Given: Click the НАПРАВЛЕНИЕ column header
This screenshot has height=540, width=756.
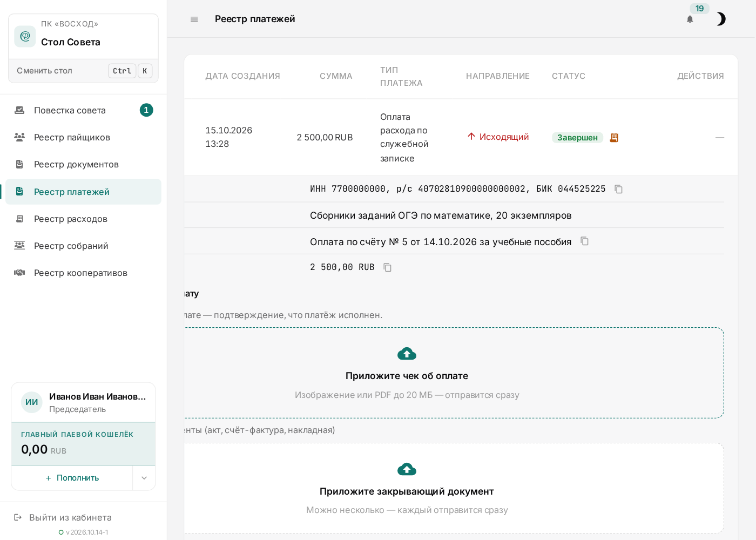Looking at the screenshot, I should coord(498,76).
